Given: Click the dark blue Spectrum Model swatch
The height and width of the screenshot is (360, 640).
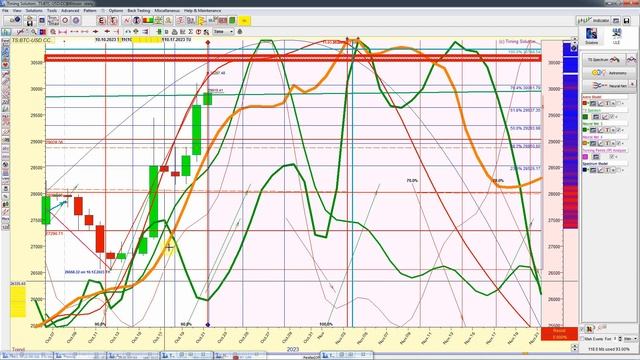Looking at the screenshot, I should pyautogui.click(x=584, y=170).
